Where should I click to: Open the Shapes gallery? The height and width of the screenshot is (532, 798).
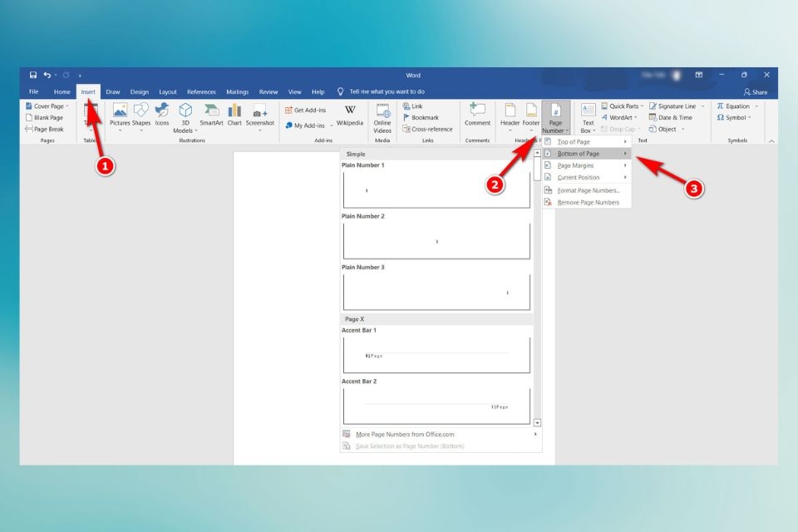pyautogui.click(x=141, y=116)
